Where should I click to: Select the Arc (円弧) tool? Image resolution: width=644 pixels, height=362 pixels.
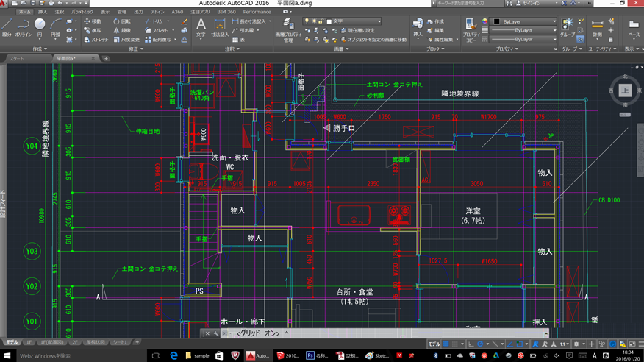[55, 27]
